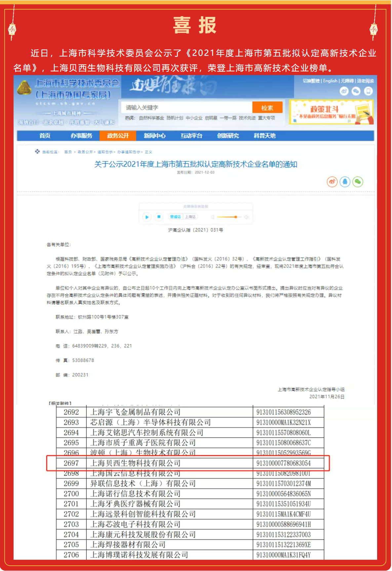This screenshot has width=392, height=571.
Task: Click table row 上海市质子重离子医院有限公司
Action: pos(190,443)
